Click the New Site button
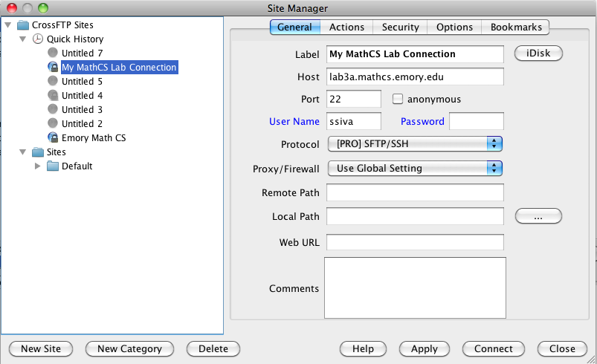This screenshot has height=364, width=597. (41, 349)
